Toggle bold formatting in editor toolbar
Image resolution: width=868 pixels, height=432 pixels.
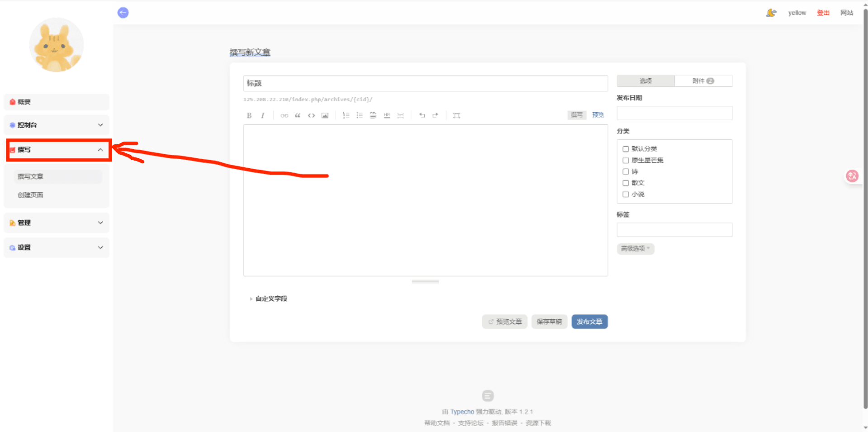249,115
